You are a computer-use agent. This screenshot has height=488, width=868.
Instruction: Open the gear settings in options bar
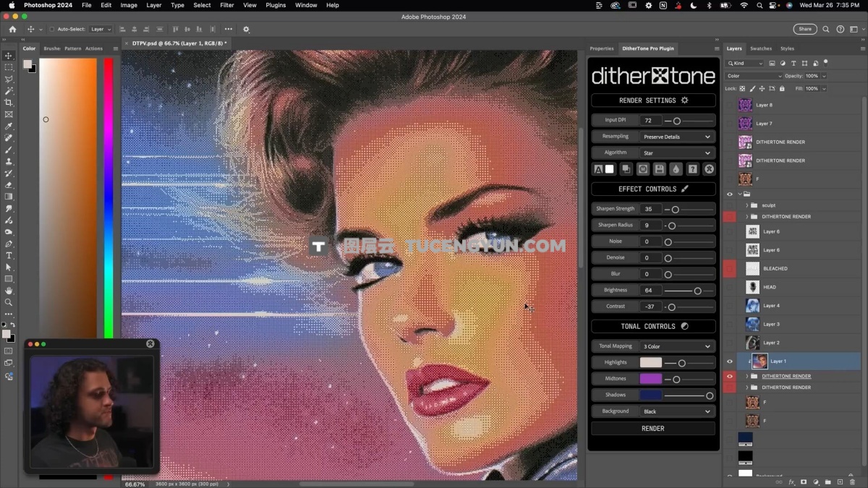246,30
